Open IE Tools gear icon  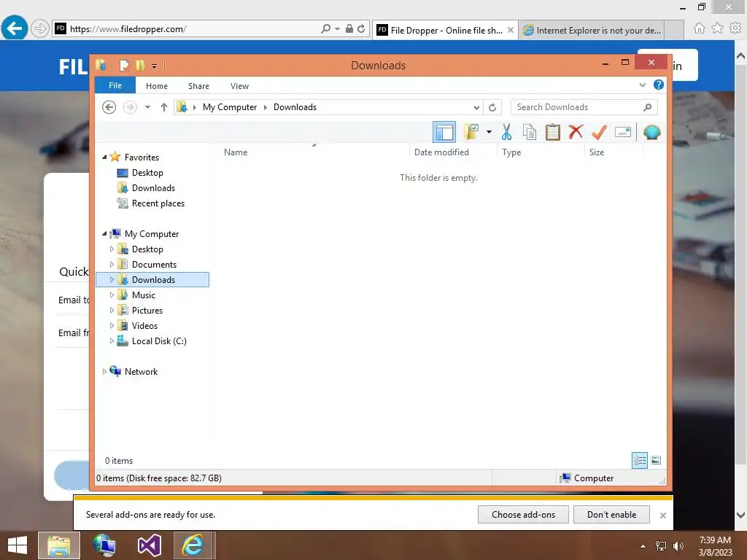pyautogui.click(x=735, y=28)
